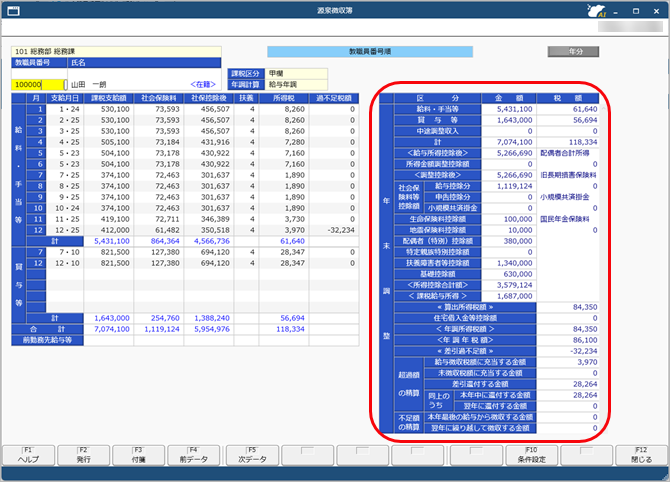Screen dimensions: 670x482
Task: Click the 住宅借入金等控除額 row label
Action: click(x=465, y=318)
